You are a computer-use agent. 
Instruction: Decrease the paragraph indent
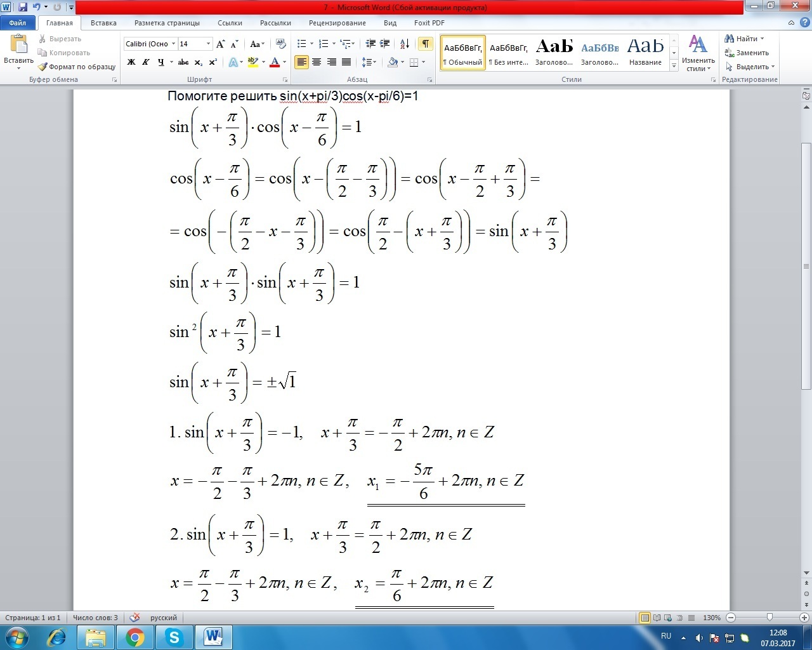pos(370,44)
